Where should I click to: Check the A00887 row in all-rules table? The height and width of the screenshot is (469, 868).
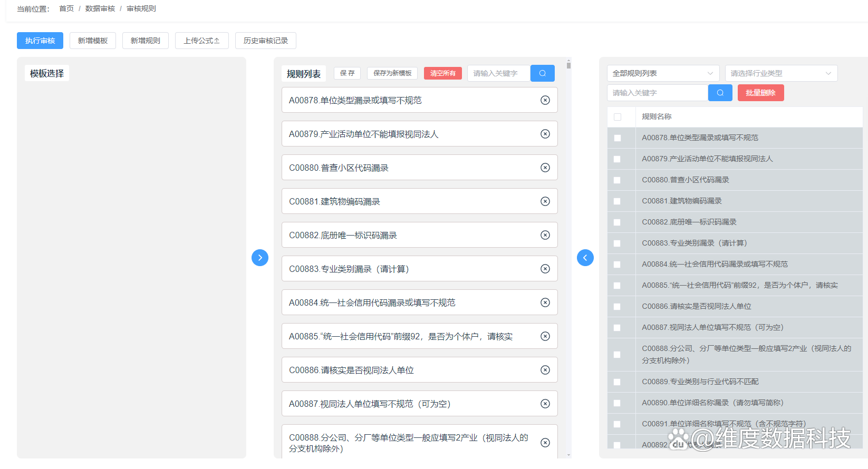[x=618, y=328]
